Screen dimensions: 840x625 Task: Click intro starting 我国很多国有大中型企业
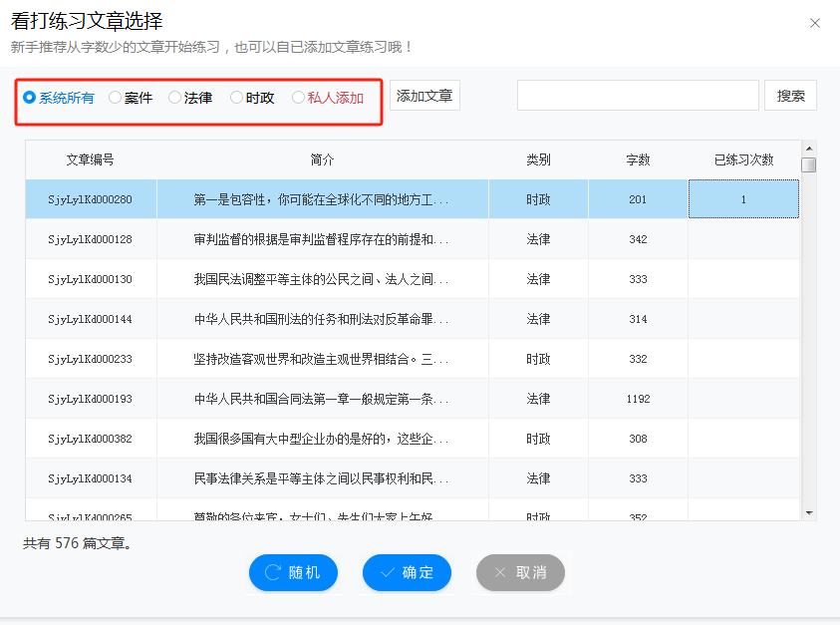322,439
